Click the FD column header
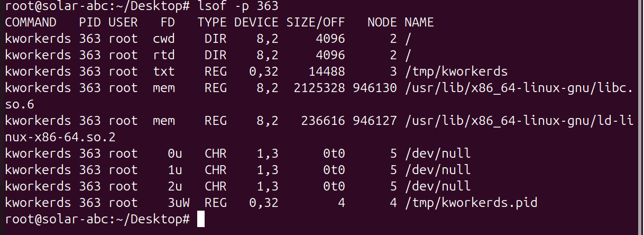 tap(168, 23)
